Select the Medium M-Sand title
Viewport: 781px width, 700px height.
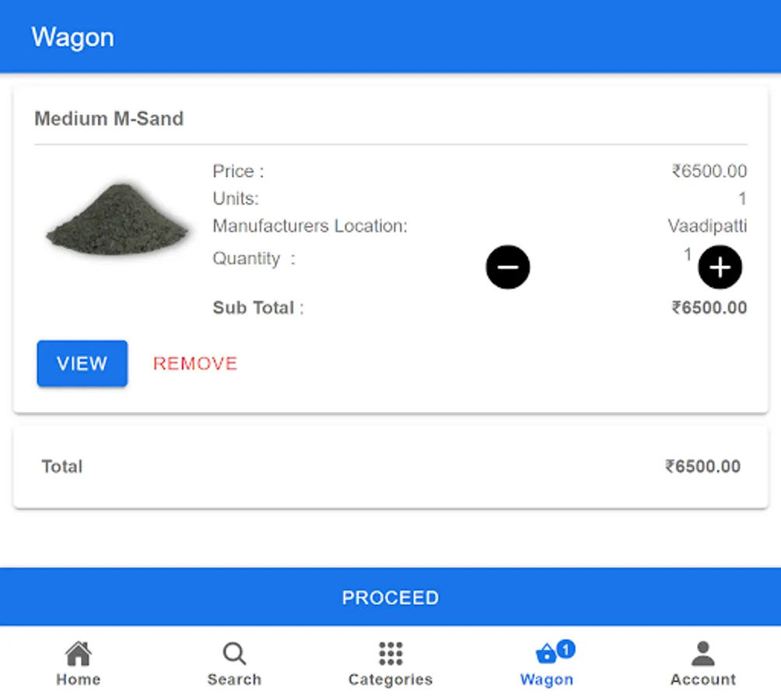(109, 119)
